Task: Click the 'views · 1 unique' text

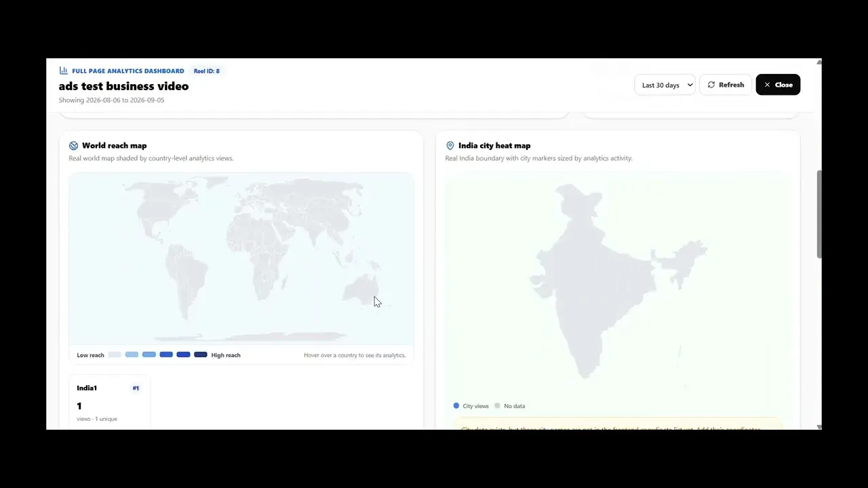Action: [x=97, y=419]
